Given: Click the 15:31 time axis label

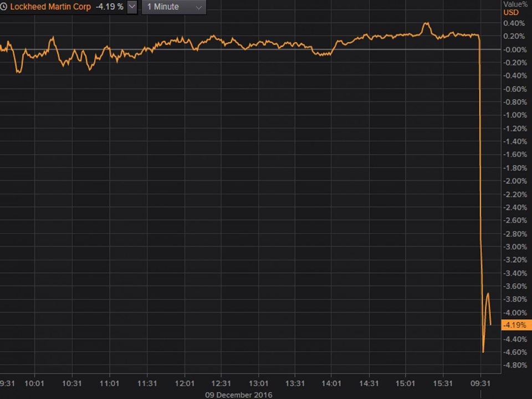Looking at the screenshot, I should (443, 383).
